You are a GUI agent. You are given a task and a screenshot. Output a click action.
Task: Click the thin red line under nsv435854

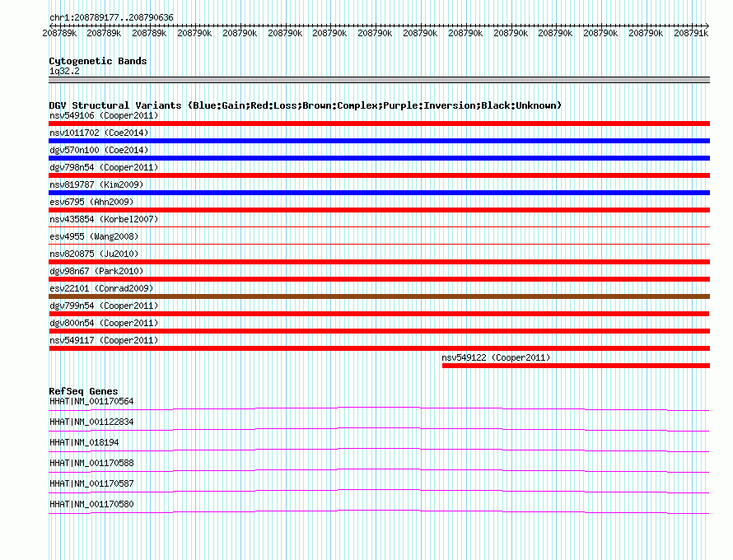[379, 226]
